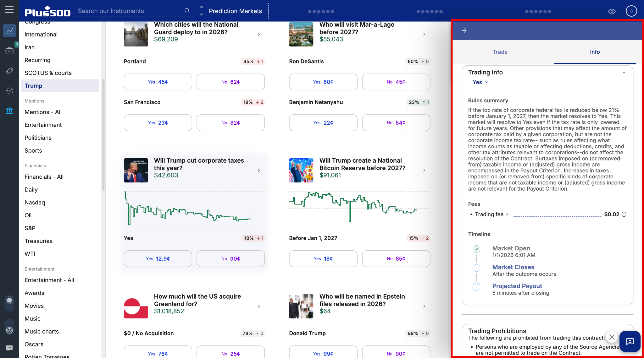644x358 pixels.
Task: Click the Market Open completed checkmark circle
Action: 476,249
